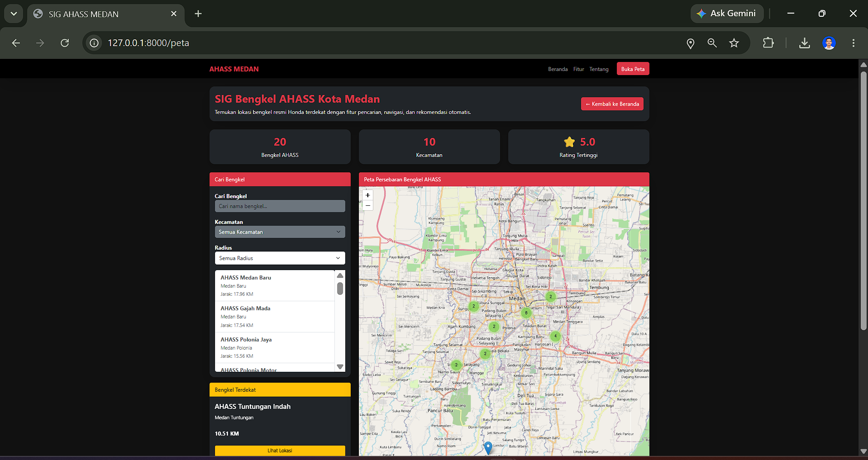Open a new browser tab
The image size is (868, 460).
(x=198, y=14)
